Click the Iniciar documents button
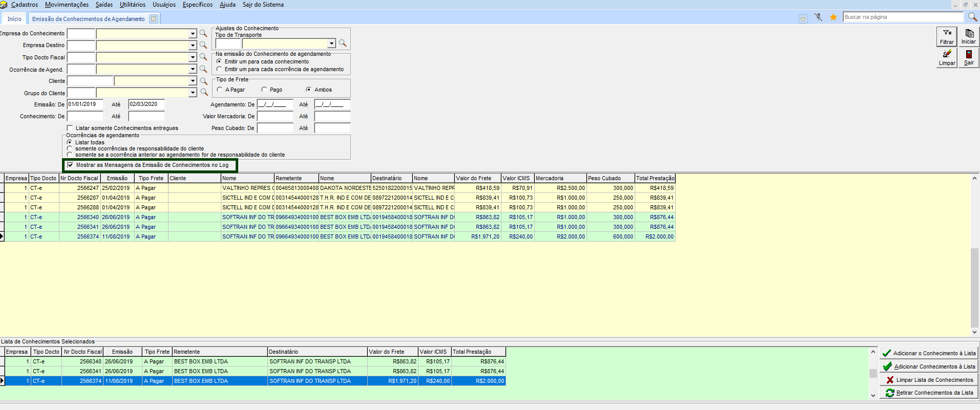 [968, 36]
